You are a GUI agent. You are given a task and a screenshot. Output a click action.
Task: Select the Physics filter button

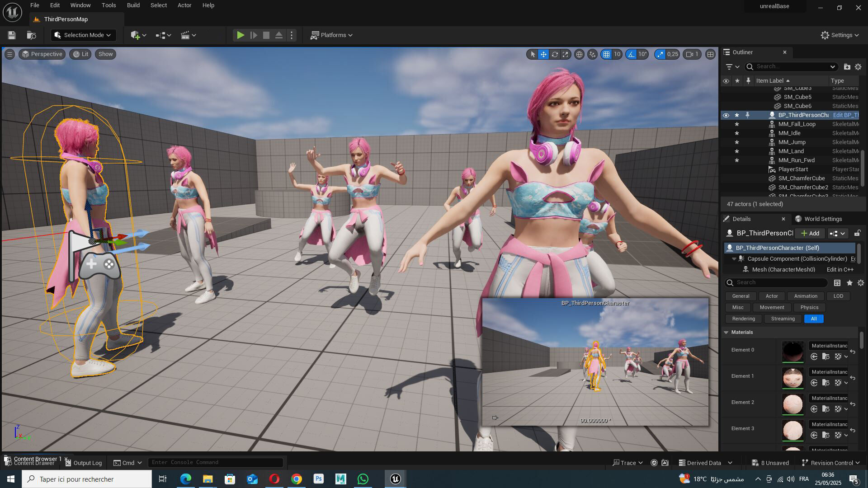(809, 307)
